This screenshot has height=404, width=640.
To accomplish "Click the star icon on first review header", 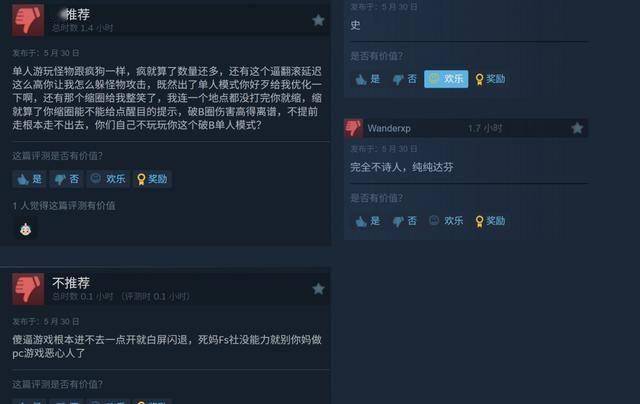I will click(318, 20).
